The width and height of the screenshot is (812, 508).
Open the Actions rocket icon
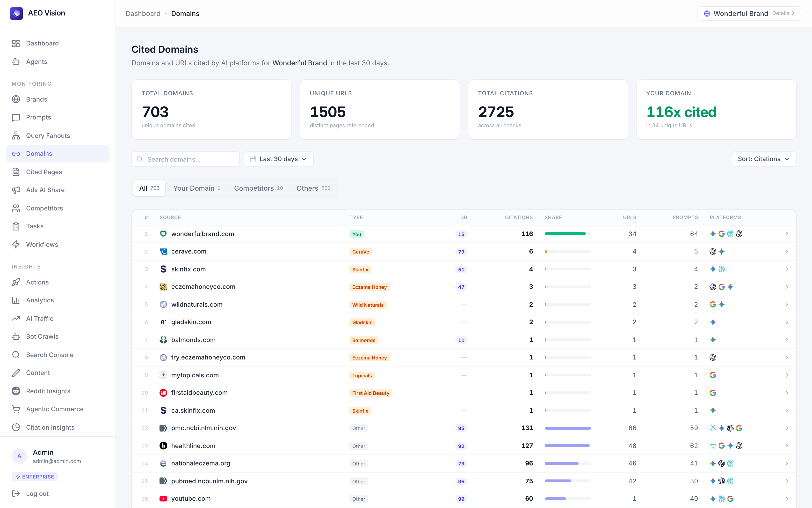pyautogui.click(x=16, y=282)
